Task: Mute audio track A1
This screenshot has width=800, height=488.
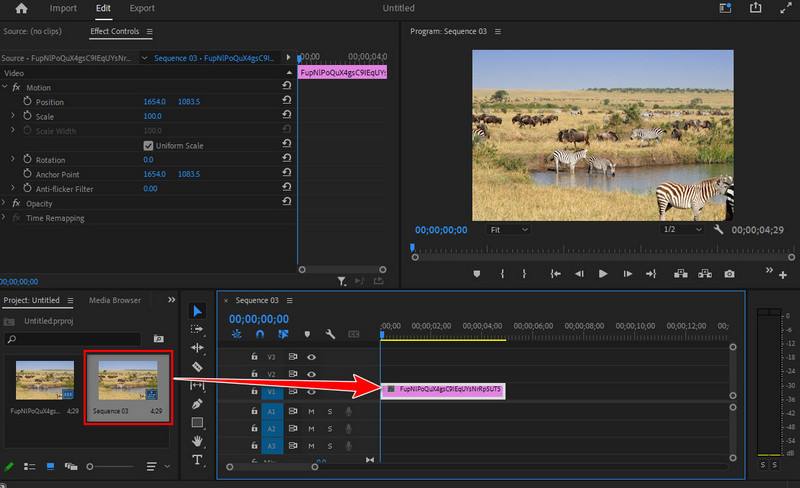Action: click(311, 411)
